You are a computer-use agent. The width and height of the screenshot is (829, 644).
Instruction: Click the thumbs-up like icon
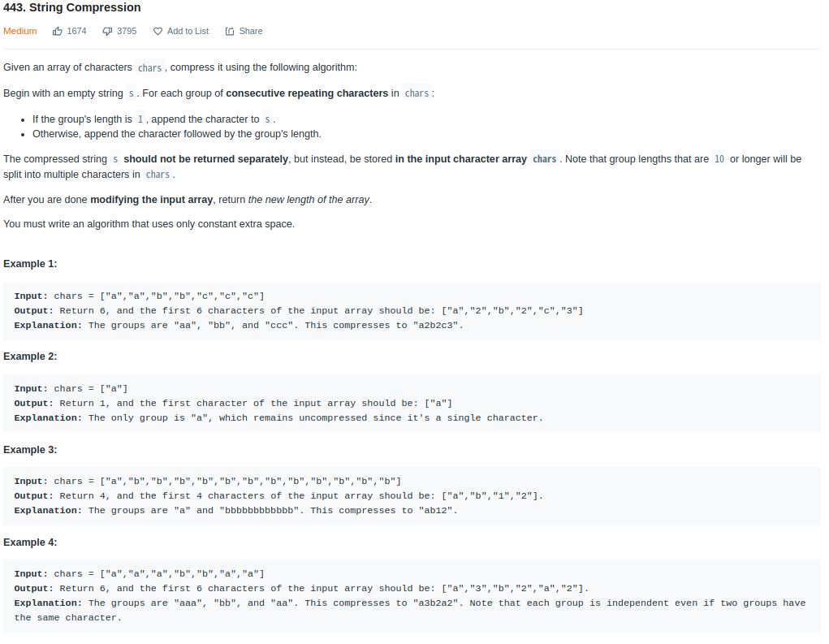[x=57, y=31]
